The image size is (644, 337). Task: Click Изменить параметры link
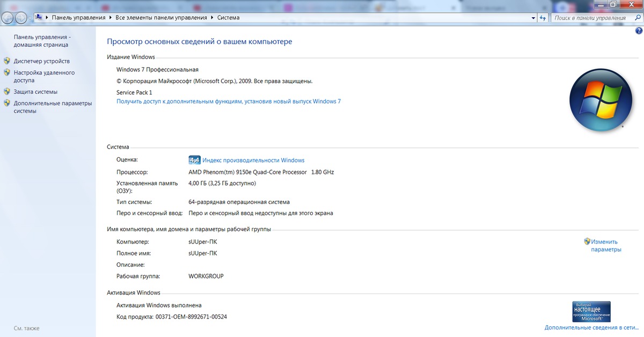(606, 245)
